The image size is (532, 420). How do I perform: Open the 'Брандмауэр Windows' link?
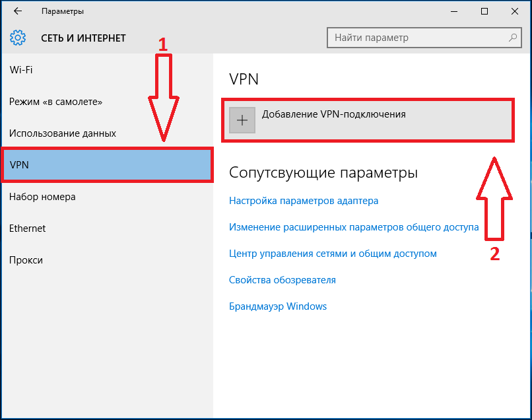point(277,306)
